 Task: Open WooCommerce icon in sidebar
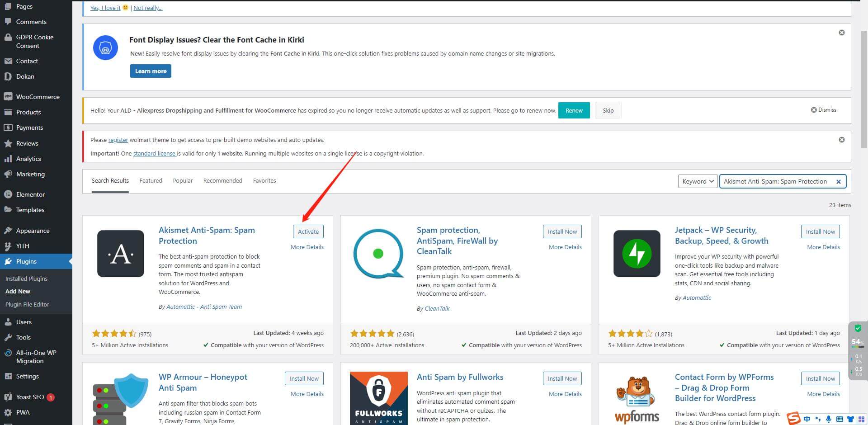click(x=8, y=97)
